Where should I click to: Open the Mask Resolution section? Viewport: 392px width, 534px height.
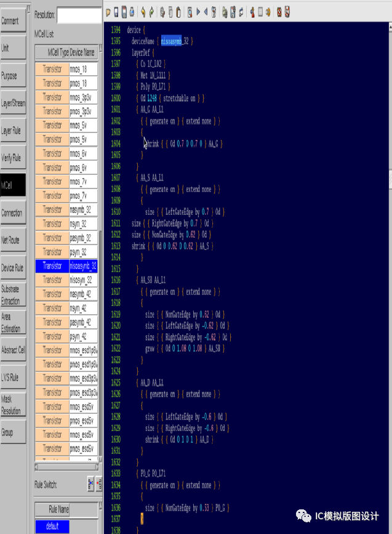coord(13,405)
